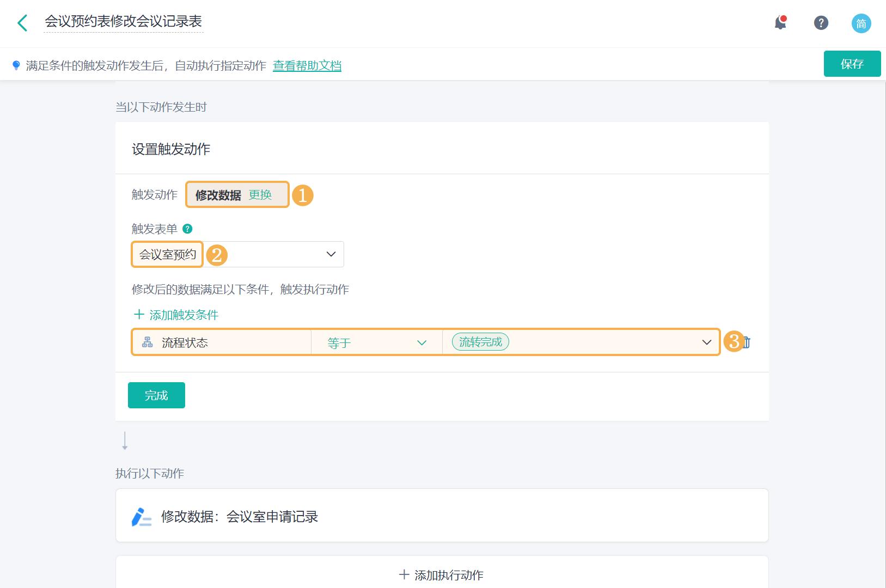
Task: Click the help icon beside 触发表单
Action: [x=187, y=229]
